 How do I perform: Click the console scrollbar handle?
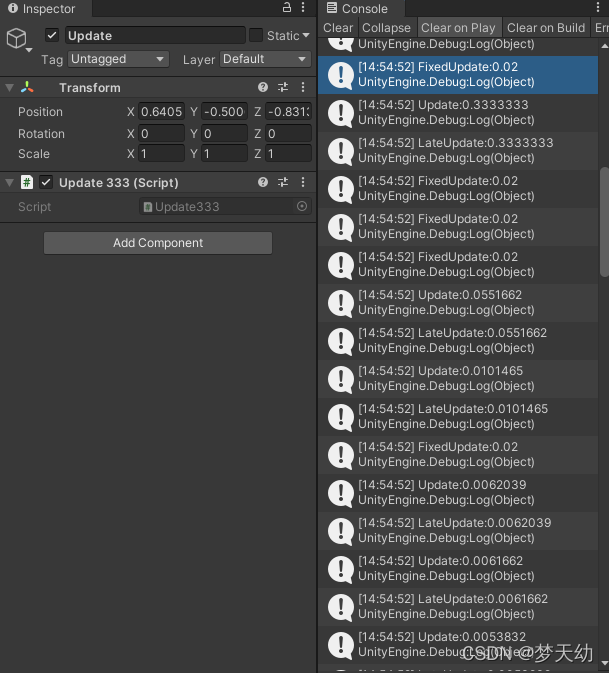[x=604, y=222]
